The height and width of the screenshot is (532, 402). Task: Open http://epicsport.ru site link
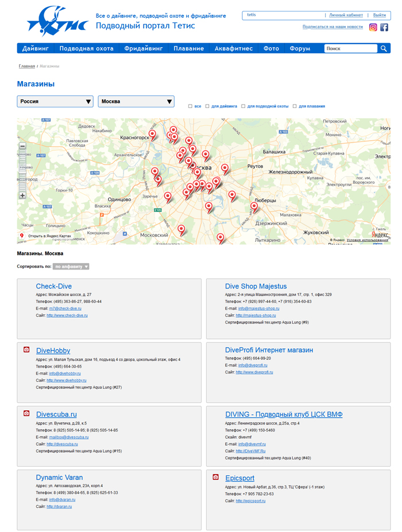[x=251, y=501]
